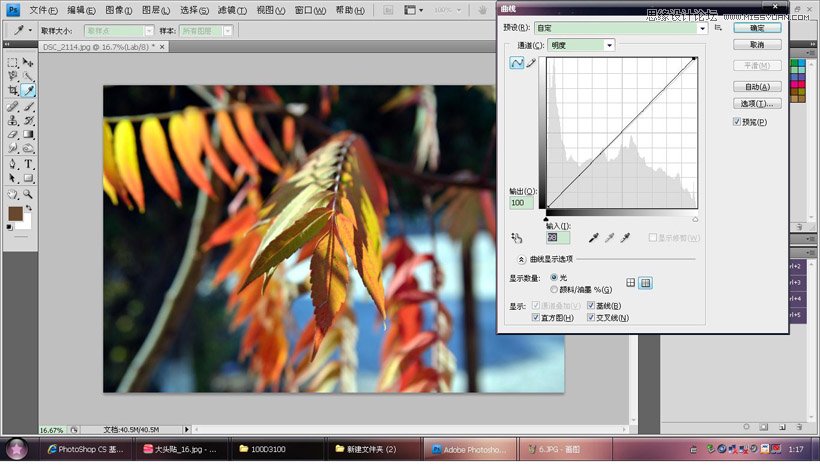Select the Path Selection arrow tool
This screenshot has height=467, width=820.
[x=13, y=178]
